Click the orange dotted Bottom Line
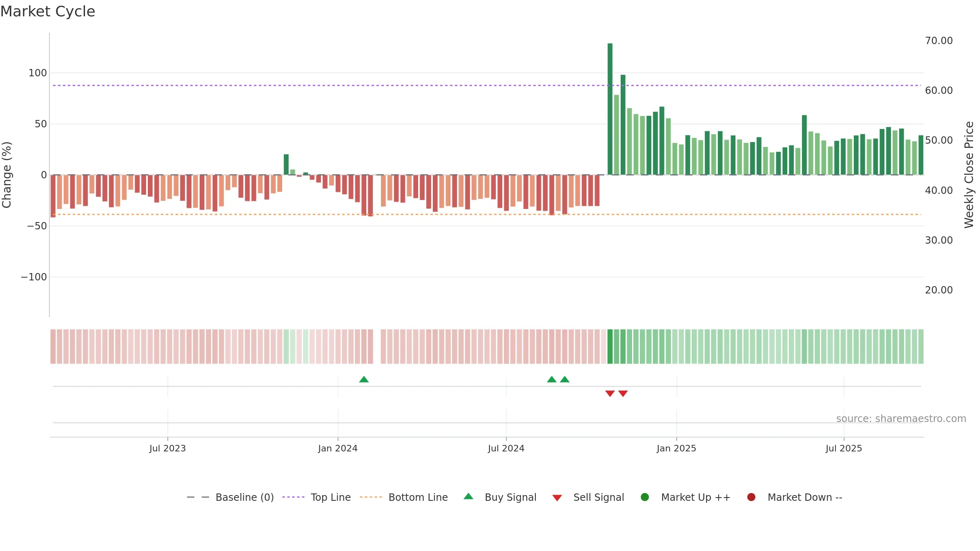 (487, 214)
